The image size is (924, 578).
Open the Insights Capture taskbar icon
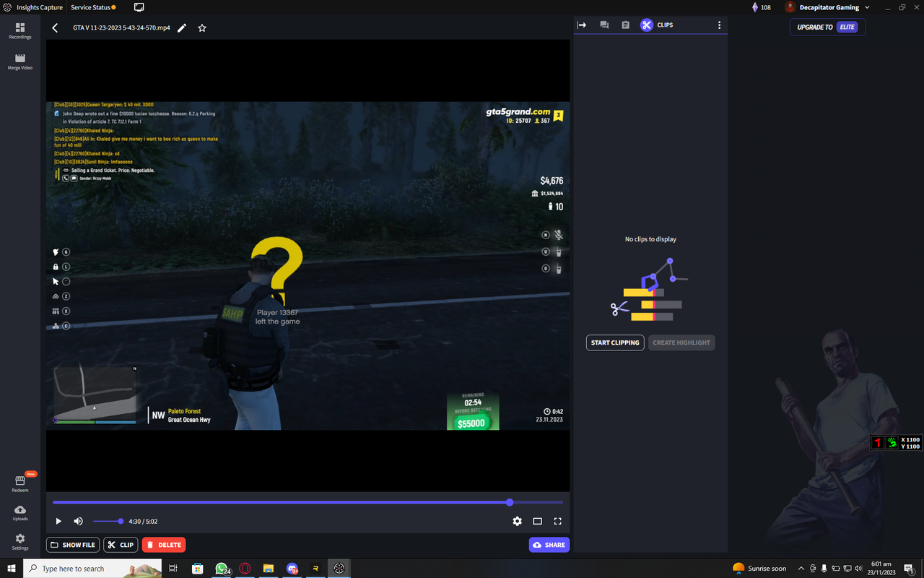point(339,569)
